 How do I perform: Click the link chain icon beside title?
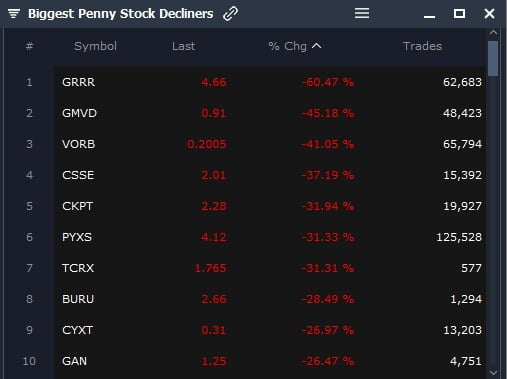click(x=231, y=14)
